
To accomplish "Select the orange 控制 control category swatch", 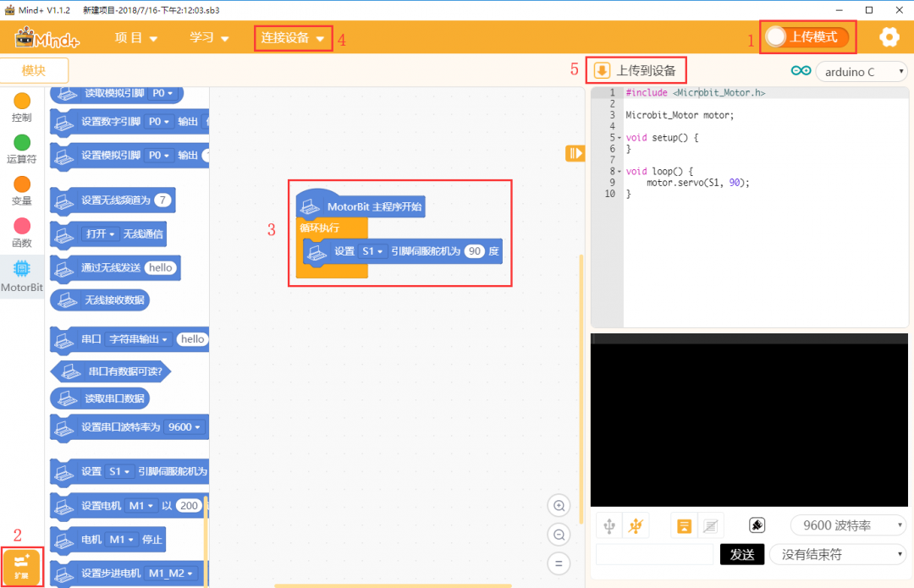I will click(22, 102).
